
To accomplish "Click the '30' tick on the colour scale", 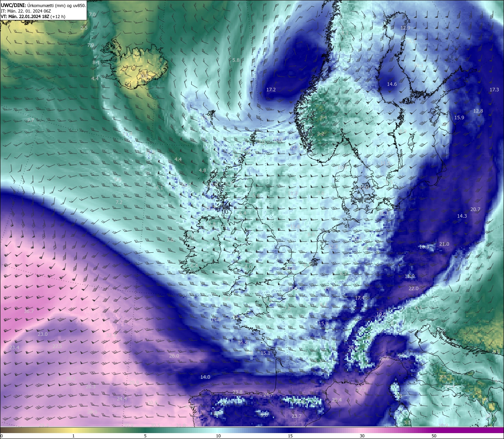I will point(362,436).
